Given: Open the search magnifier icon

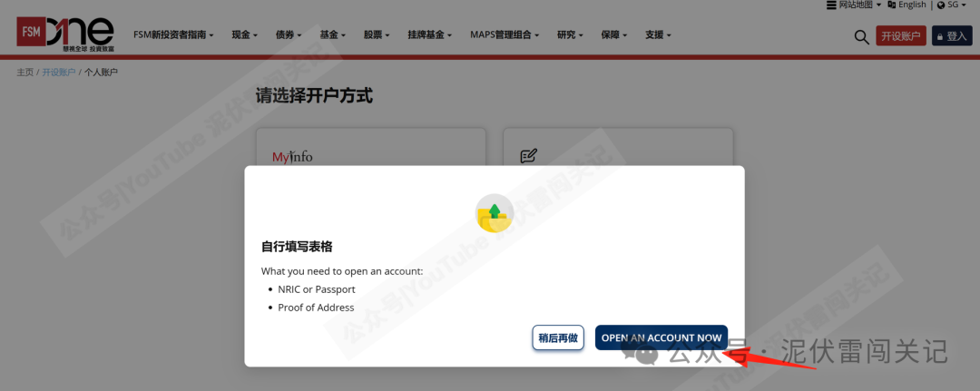Looking at the screenshot, I should [x=861, y=37].
